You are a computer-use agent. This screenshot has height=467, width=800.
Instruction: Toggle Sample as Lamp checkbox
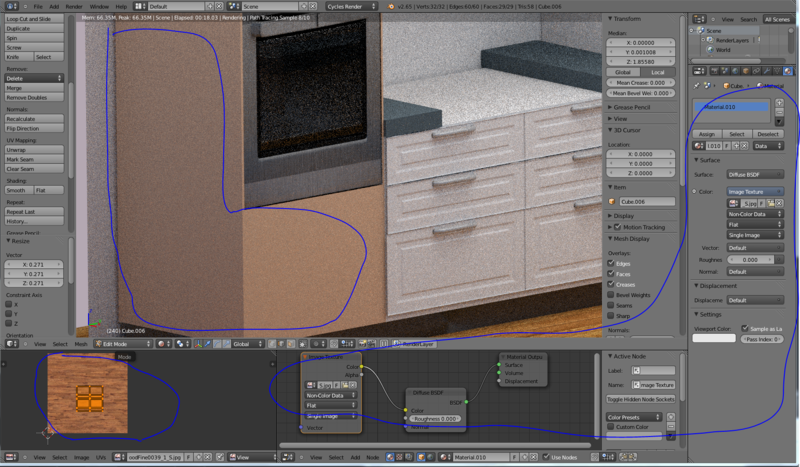click(745, 328)
